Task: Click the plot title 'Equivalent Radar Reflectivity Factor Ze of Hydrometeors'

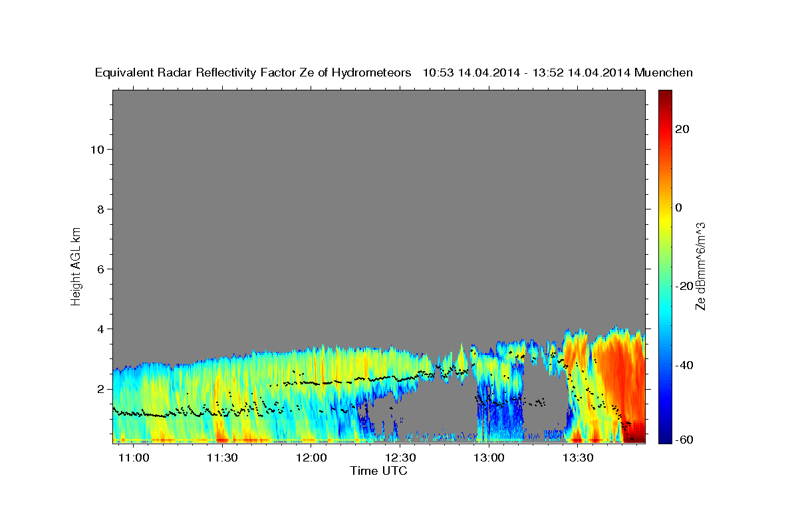Action: point(253,72)
